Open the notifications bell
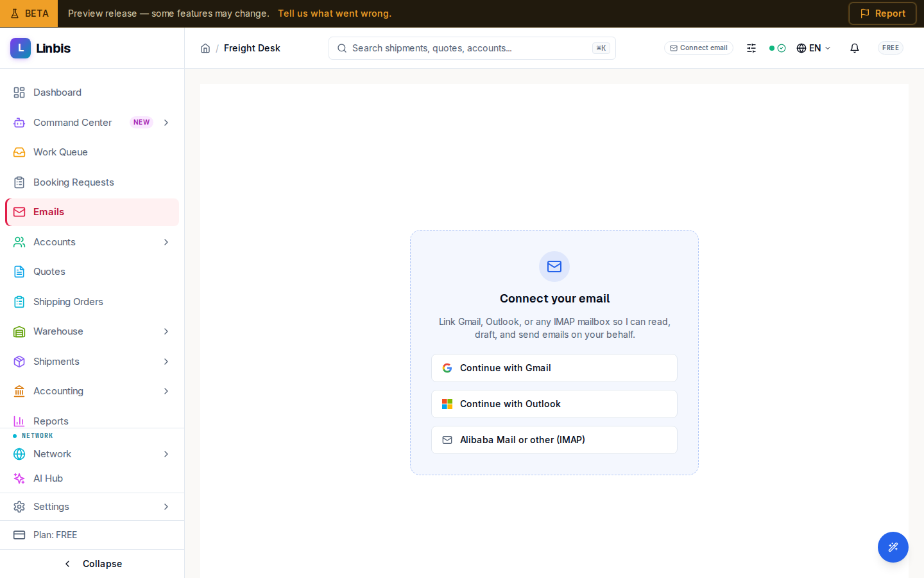This screenshot has height=578, width=924. [855, 48]
